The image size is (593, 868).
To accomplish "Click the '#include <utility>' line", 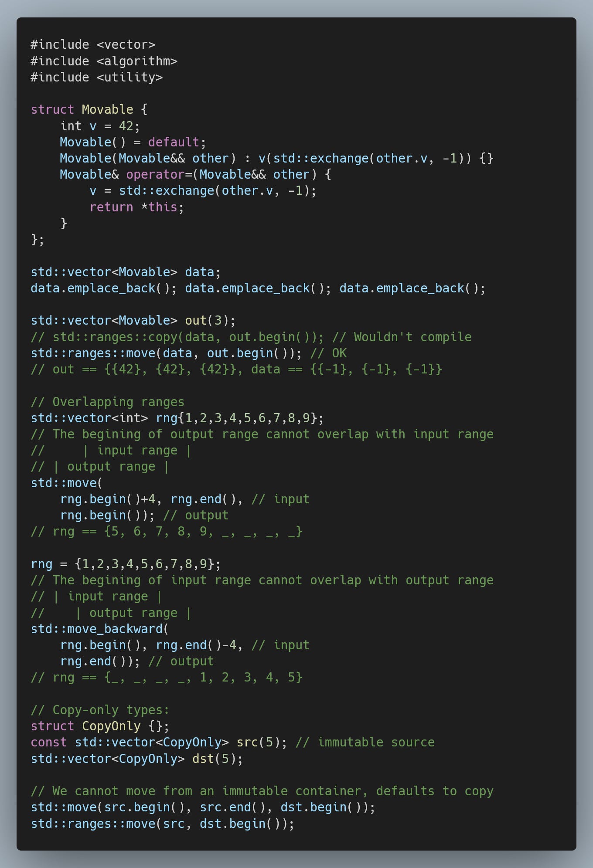I will point(96,77).
